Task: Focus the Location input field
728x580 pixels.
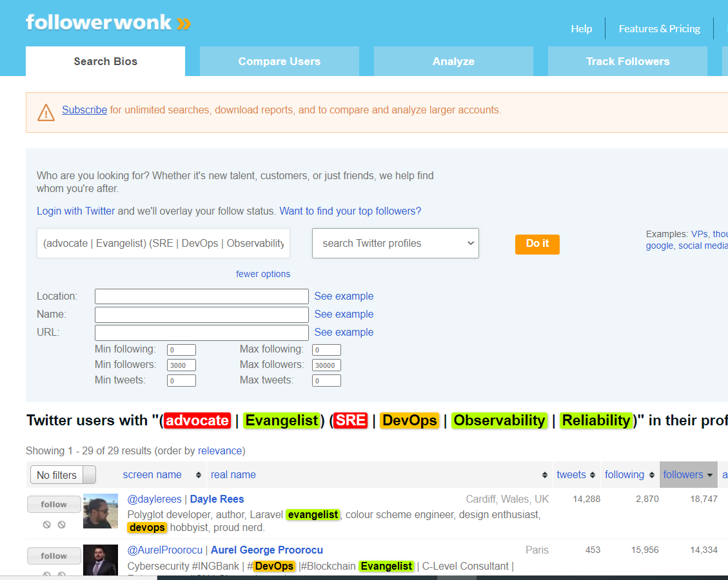Action: click(x=201, y=296)
